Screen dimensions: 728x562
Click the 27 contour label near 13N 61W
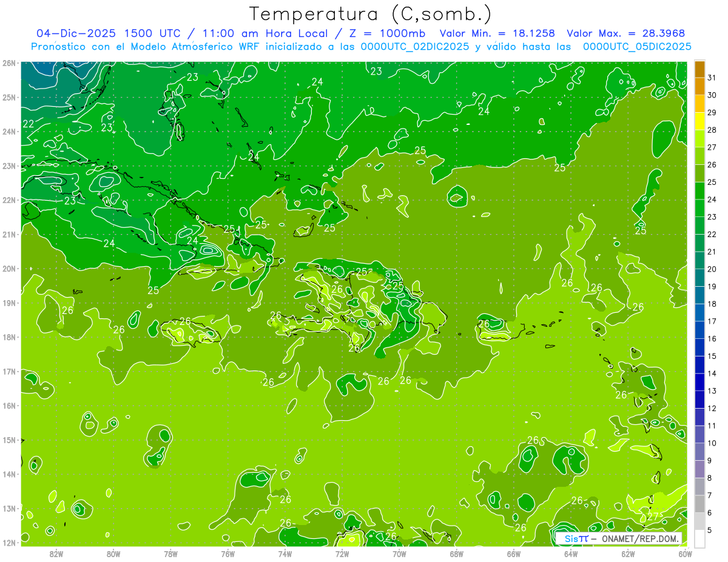[652, 517]
